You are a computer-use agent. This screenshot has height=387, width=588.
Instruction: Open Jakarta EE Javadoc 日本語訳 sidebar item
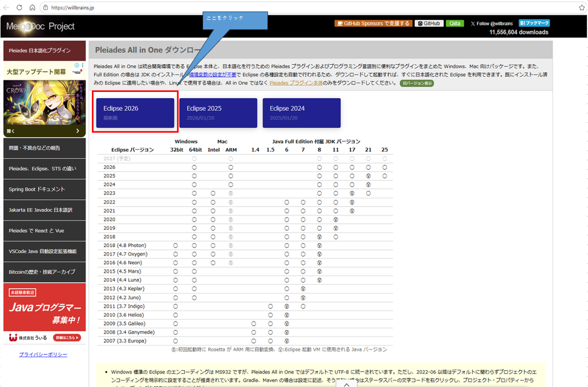(45, 210)
